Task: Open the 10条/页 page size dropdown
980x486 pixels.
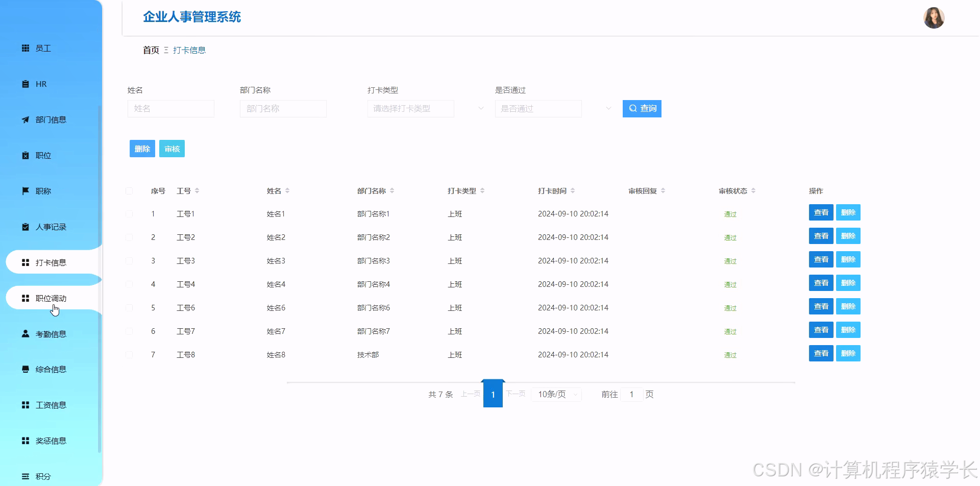Action: click(556, 394)
